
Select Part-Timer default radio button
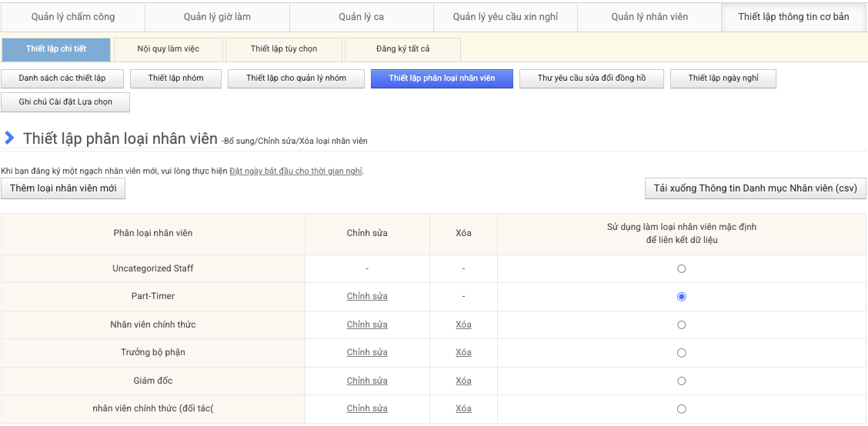coord(681,297)
